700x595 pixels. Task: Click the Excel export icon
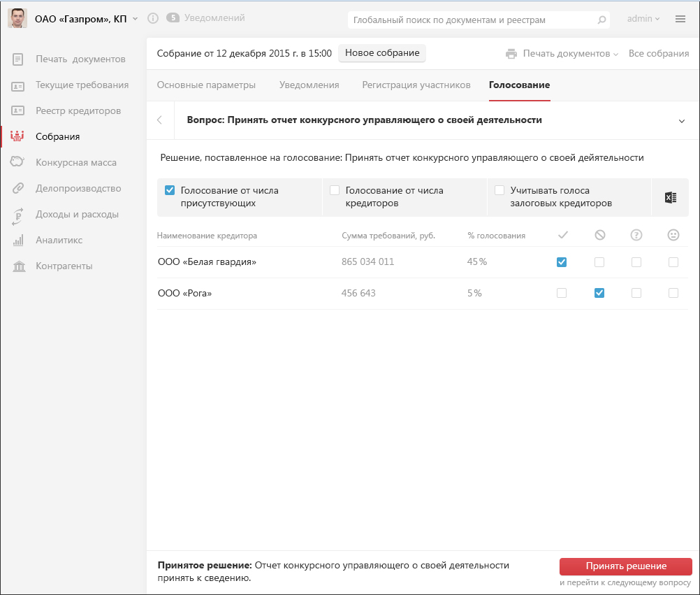click(x=670, y=198)
